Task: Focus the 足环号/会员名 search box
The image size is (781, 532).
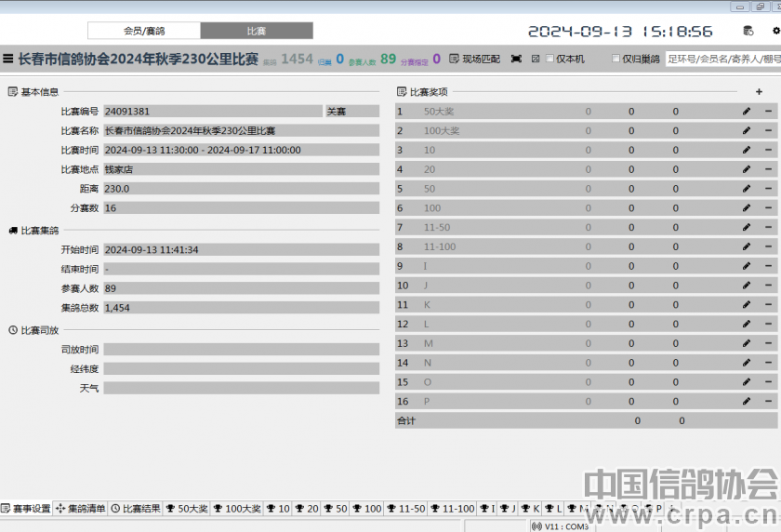Action: [x=723, y=59]
